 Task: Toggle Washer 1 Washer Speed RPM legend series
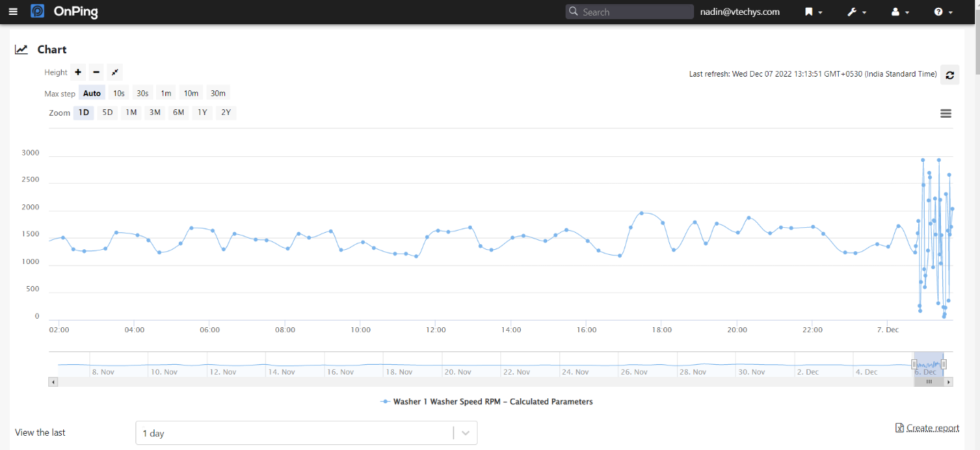pyautogui.click(x=487, y=402)
